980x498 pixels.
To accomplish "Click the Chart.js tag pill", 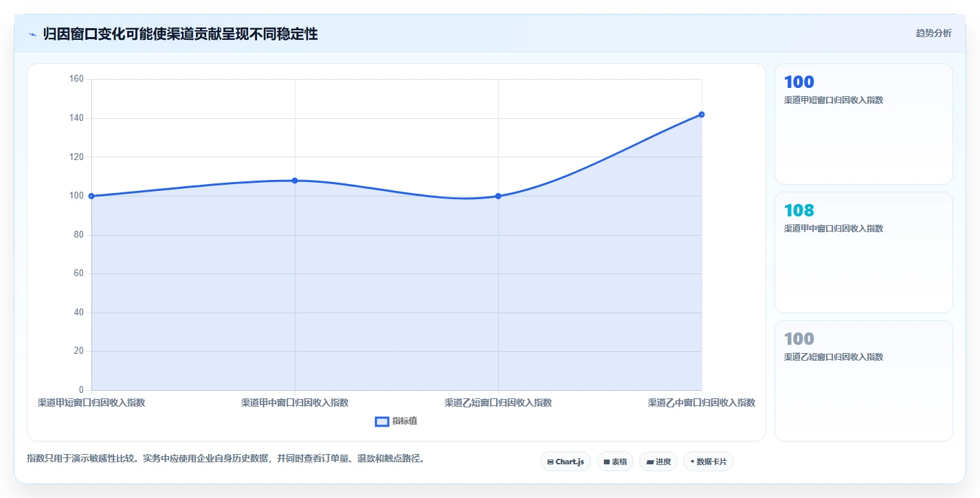I will pyautogui.click(x=566, y=462).
